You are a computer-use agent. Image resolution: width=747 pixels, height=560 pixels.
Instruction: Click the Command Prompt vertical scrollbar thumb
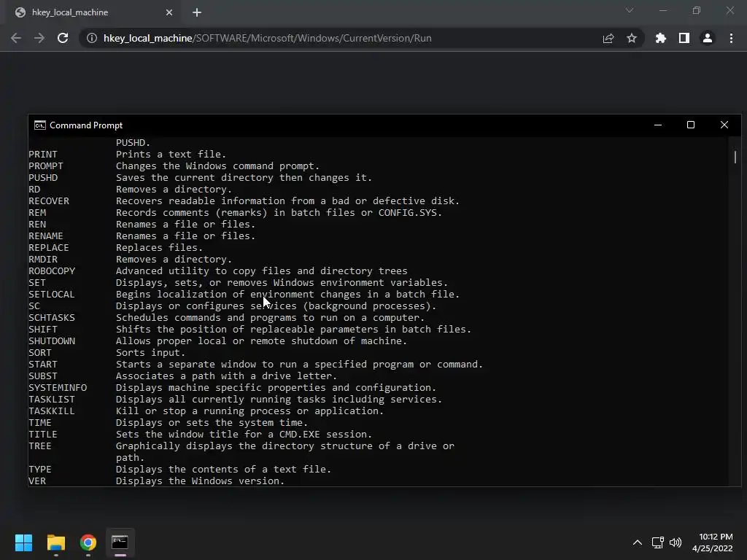735,157
